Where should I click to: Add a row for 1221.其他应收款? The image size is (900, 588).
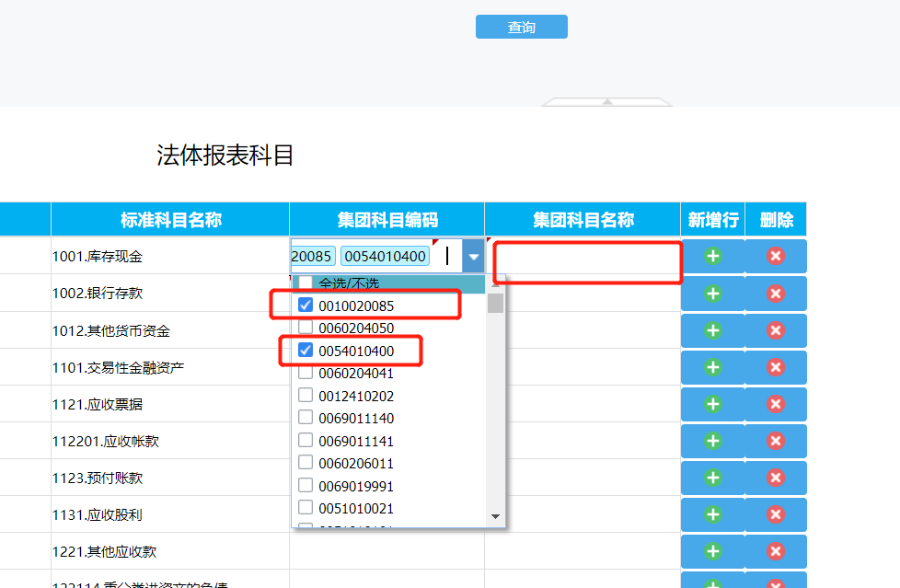click(x=713, y=551)
